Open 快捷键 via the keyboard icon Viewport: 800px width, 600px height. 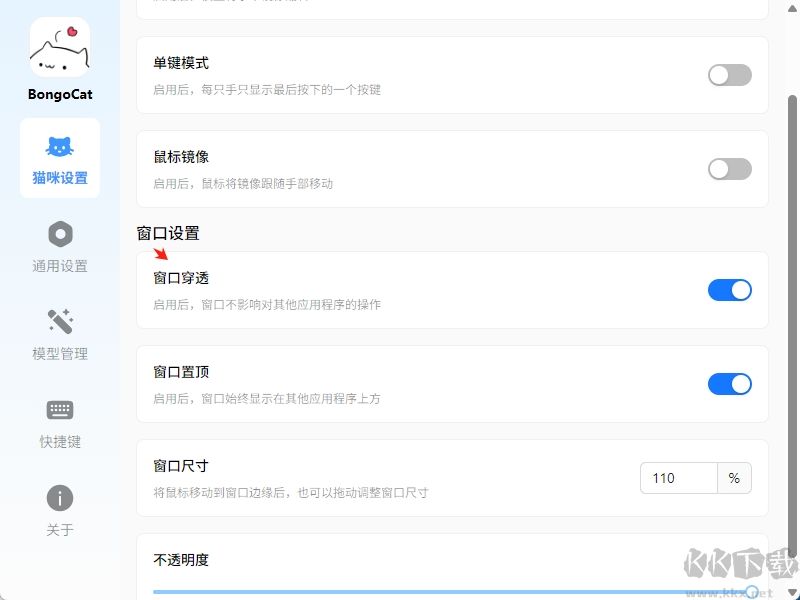60,410
